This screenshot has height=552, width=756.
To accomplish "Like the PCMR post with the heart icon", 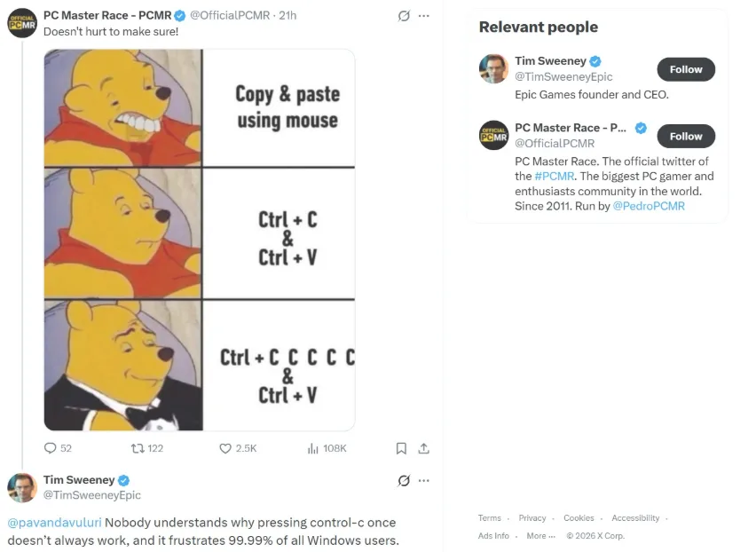I will tap(225, 448).
